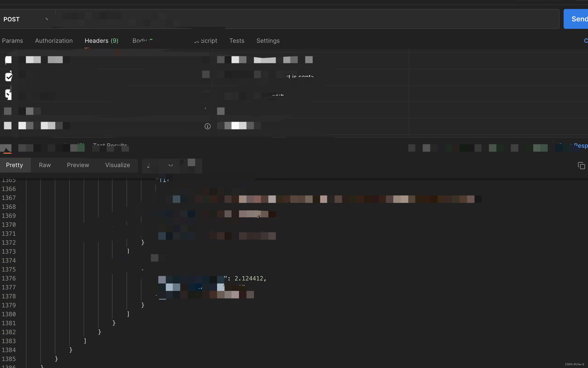Select the Preview response view
Image resolution: width=588 pixels, height=368 pixels.
78,165
